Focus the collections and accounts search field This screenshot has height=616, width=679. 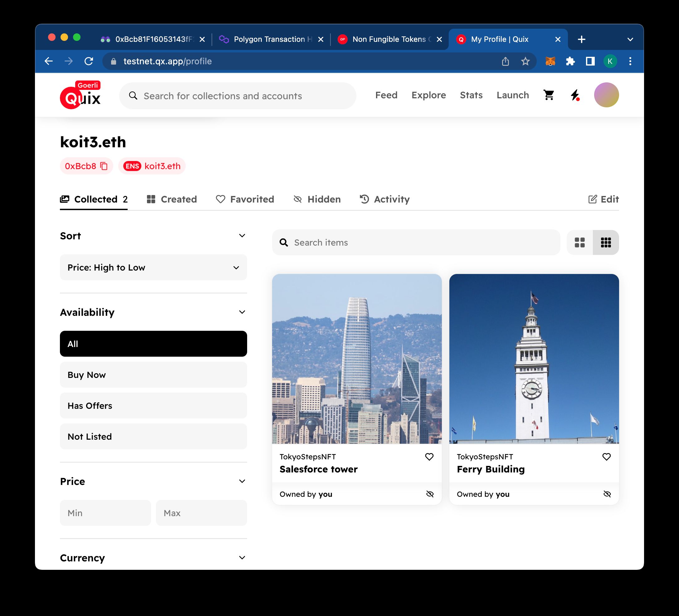237,96
